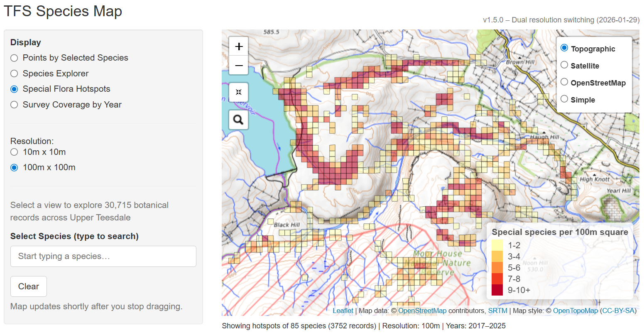Click the dark red 9-10+ legend swatch
The image size is (644, 335).
pos(497,290)
